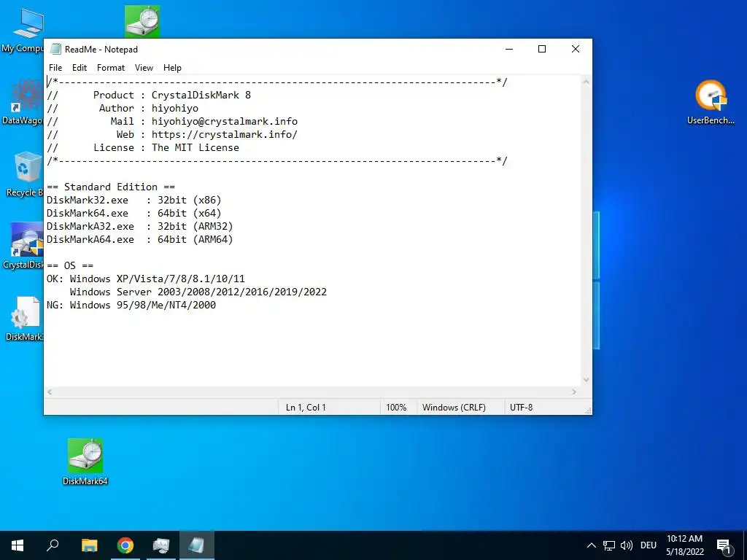Open the Windows Start menu
The image size is (747, 560).
pyautogui.click(x=18, y=545)
